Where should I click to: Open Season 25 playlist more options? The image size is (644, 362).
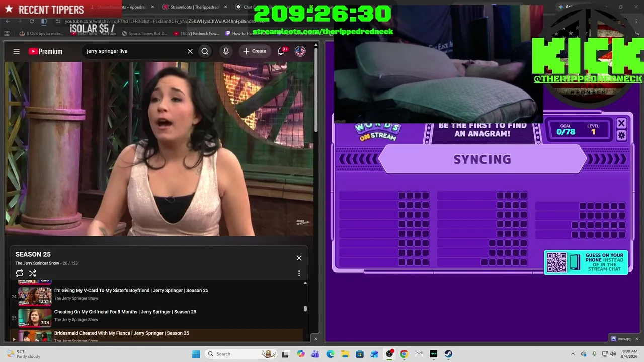pyautogui.click(x=299, y=273)
